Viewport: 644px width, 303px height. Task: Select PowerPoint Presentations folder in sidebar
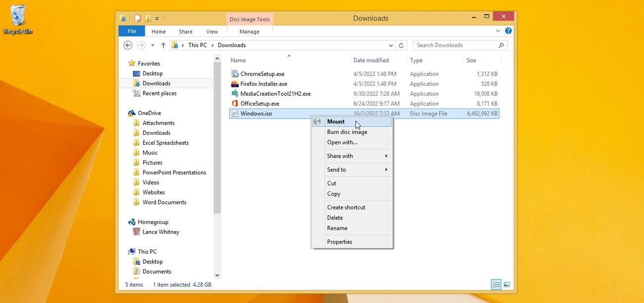click(x=174, y=173)
